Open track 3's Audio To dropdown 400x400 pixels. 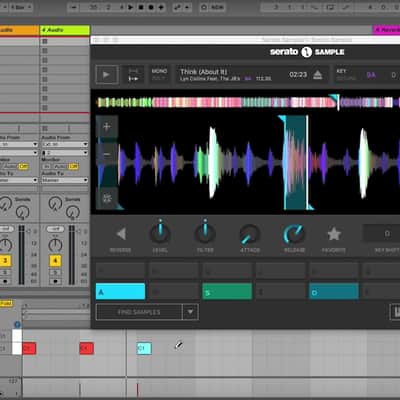click(19, 180)
